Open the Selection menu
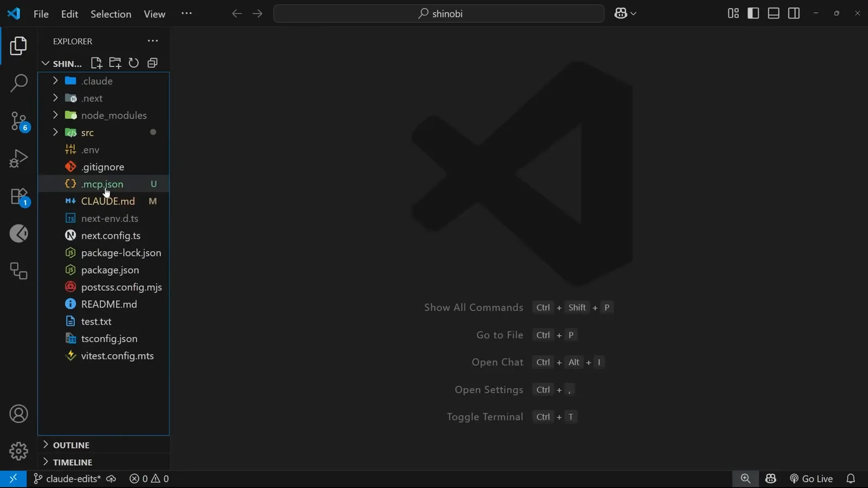The height and width of the screenshot is (488, 868). tap(111, 14)
